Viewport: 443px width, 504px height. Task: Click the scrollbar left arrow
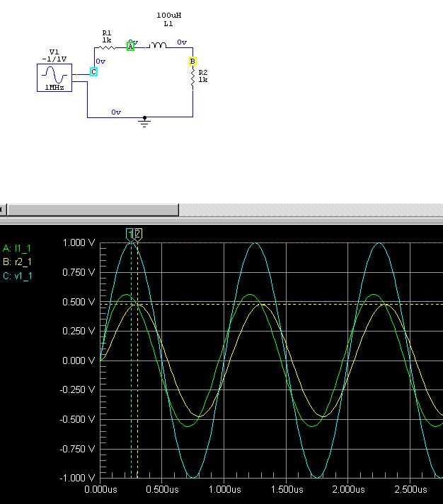coord(3,210)
